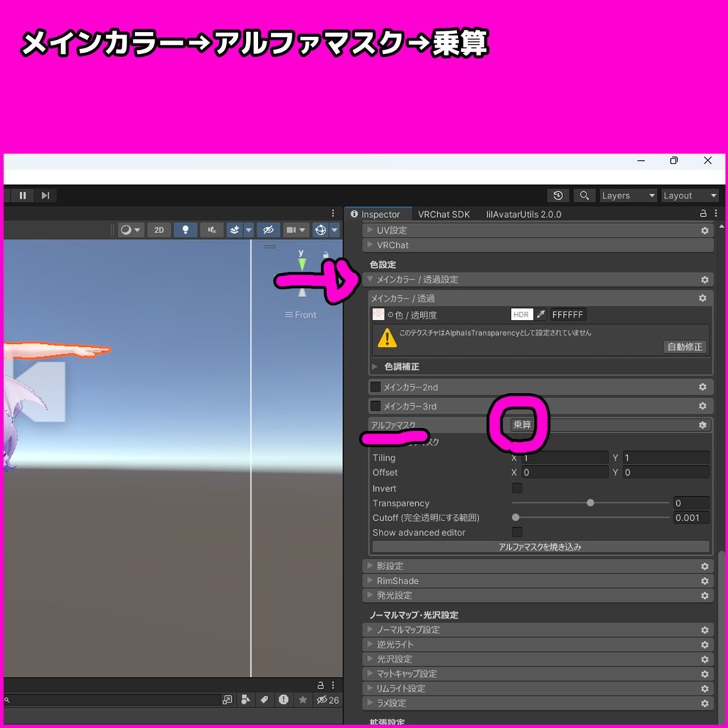The image size is (728, 728).
Task: Click the scene gizmo rotation lock
Action: coord(326,255)
